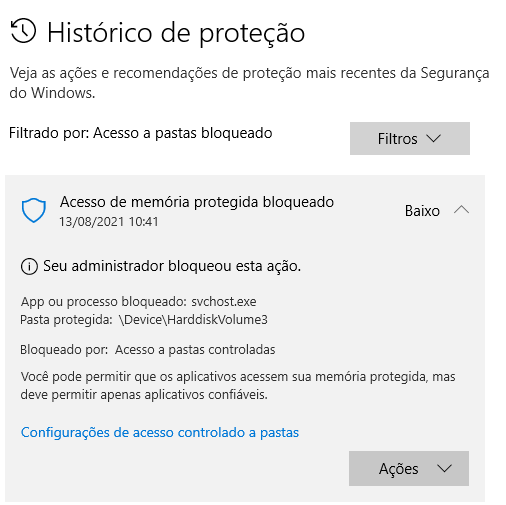Collapse the entry using the up chevron

[461, 210]
